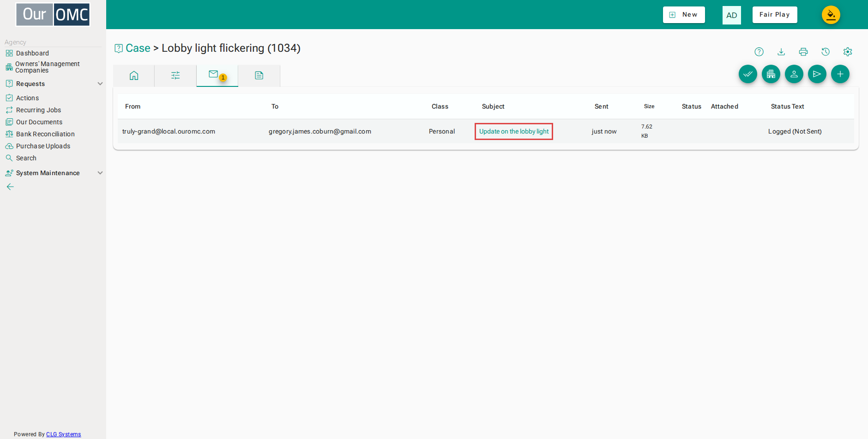Open the CLG Systems link
Viewport: 868px width, 439px height.
pyautogui.click(x=63, y=434)
